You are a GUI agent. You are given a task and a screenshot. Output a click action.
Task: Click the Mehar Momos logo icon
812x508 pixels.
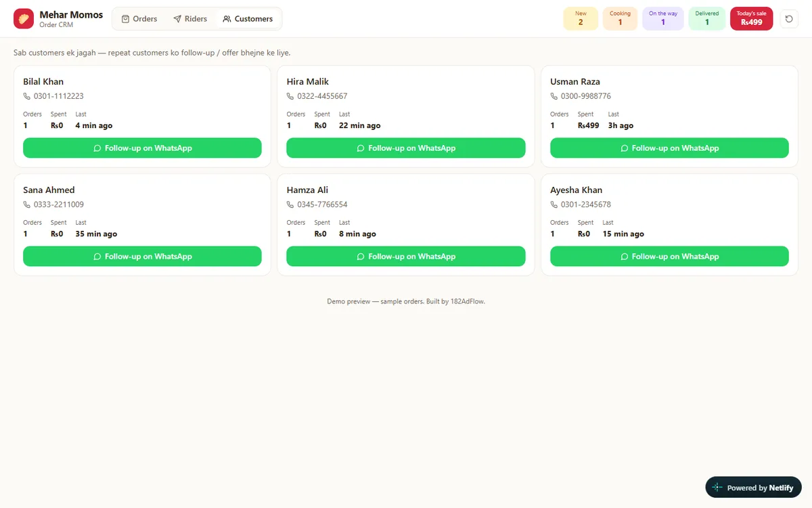24,19
